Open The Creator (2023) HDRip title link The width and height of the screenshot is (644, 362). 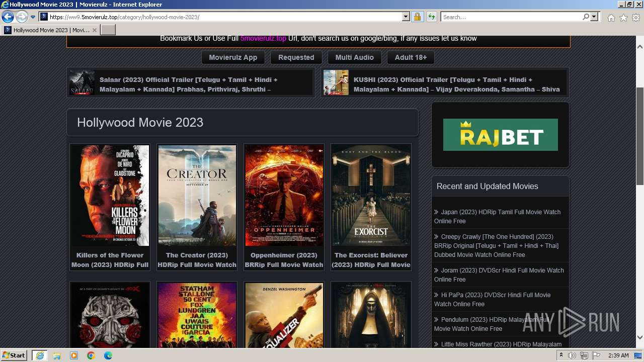(x=197, y=260)
